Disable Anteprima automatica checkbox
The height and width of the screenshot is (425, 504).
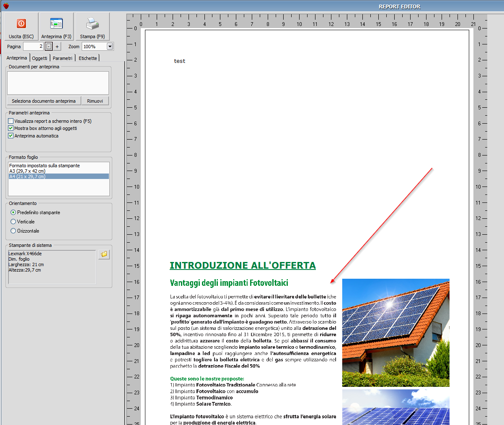tap(11, 136)
